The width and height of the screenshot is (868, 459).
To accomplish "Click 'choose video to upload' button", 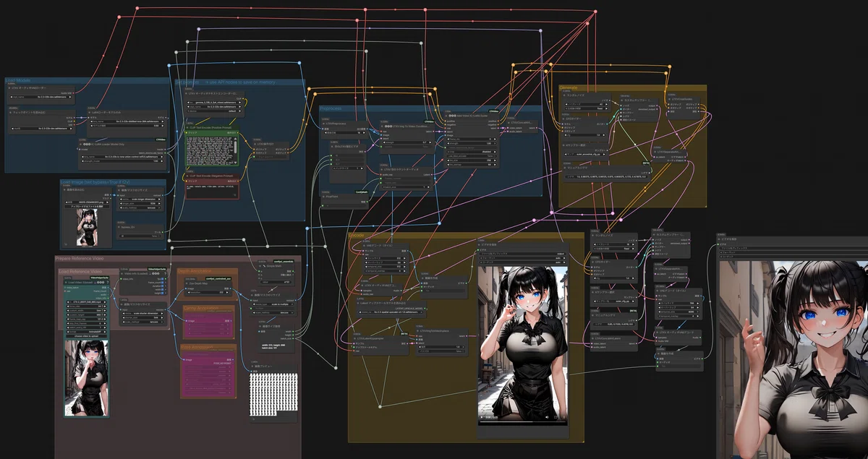I will point(87,336).
